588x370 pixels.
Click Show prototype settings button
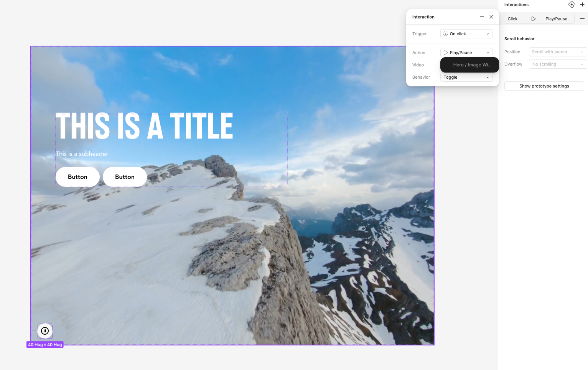coord(544,86)
